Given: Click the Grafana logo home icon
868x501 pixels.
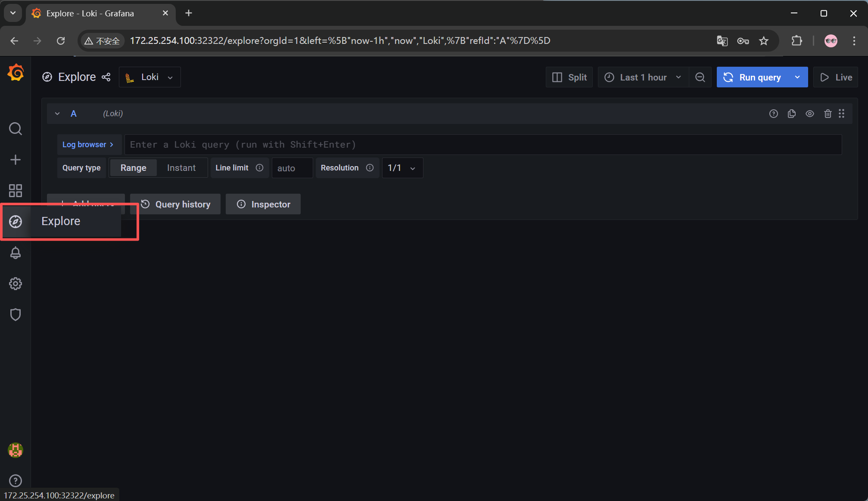Looking at the screenshot, I should pos(16,73).
